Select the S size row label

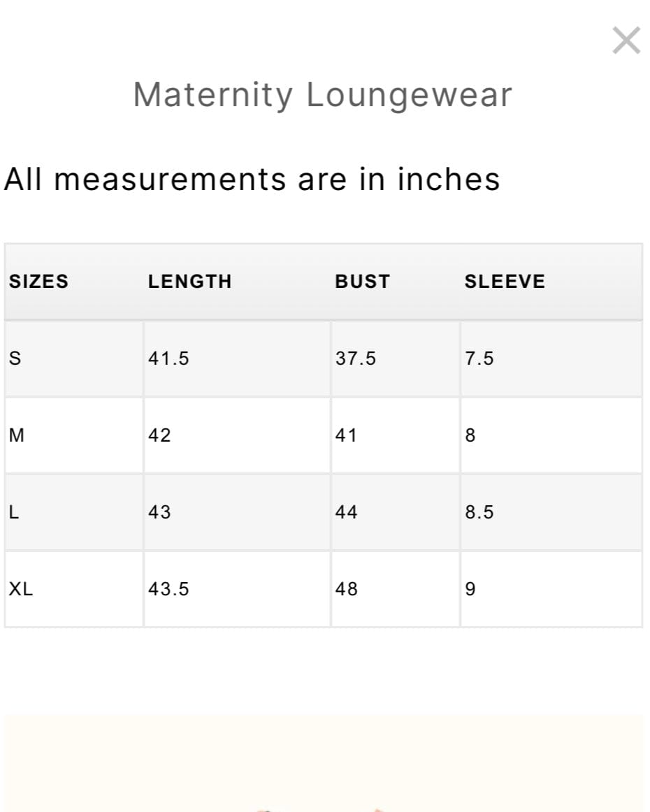15,358
